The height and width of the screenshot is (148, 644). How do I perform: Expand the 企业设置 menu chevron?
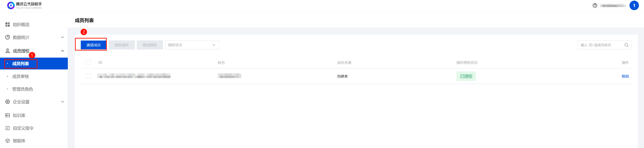point(63,102)
